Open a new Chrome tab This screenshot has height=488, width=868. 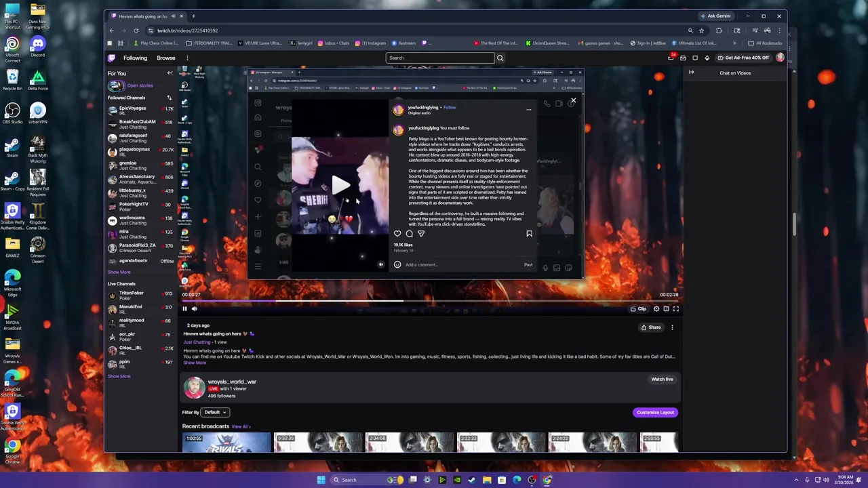tap(193, 16)
